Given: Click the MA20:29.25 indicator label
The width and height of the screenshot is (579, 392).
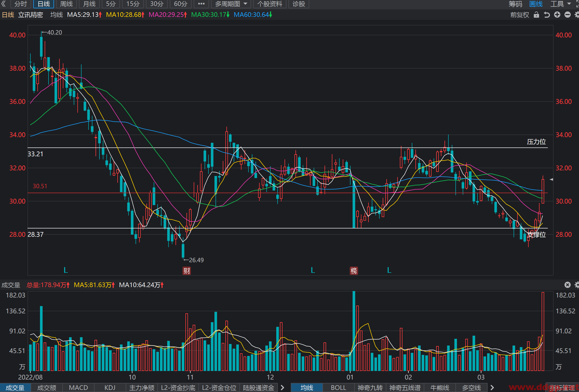Looking at the screenshot, I should (168, 15).
